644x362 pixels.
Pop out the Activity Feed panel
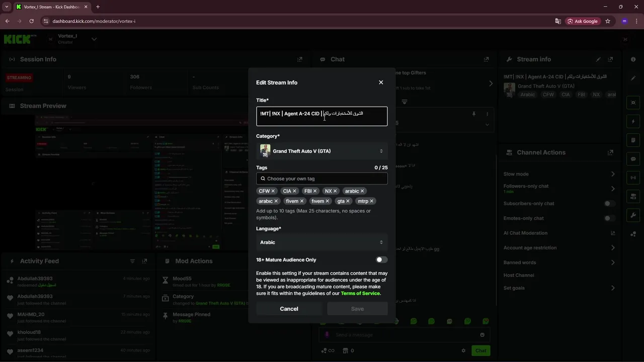pyautogui.click(x=144, y=261)
